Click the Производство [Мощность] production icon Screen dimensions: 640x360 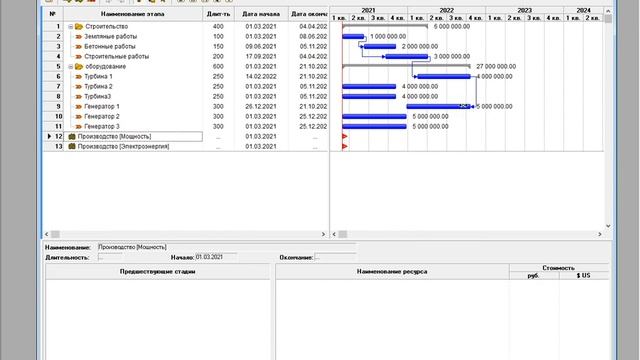tap(72, 136)
